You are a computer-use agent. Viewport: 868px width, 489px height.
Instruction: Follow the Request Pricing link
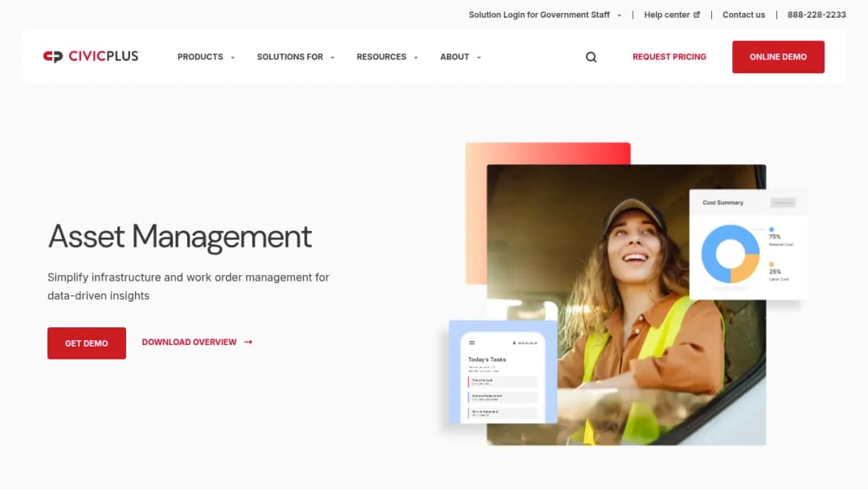click(669, 57)
